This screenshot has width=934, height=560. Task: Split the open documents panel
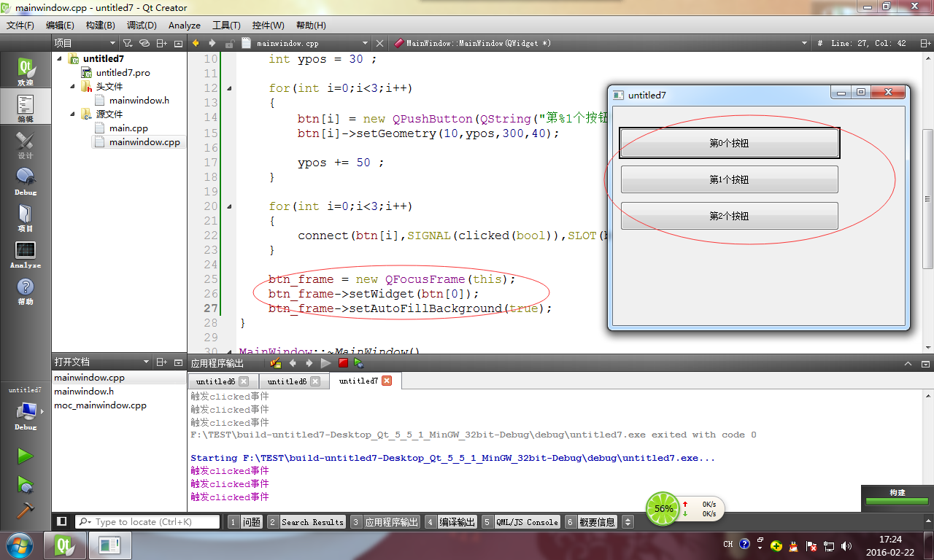163,362
